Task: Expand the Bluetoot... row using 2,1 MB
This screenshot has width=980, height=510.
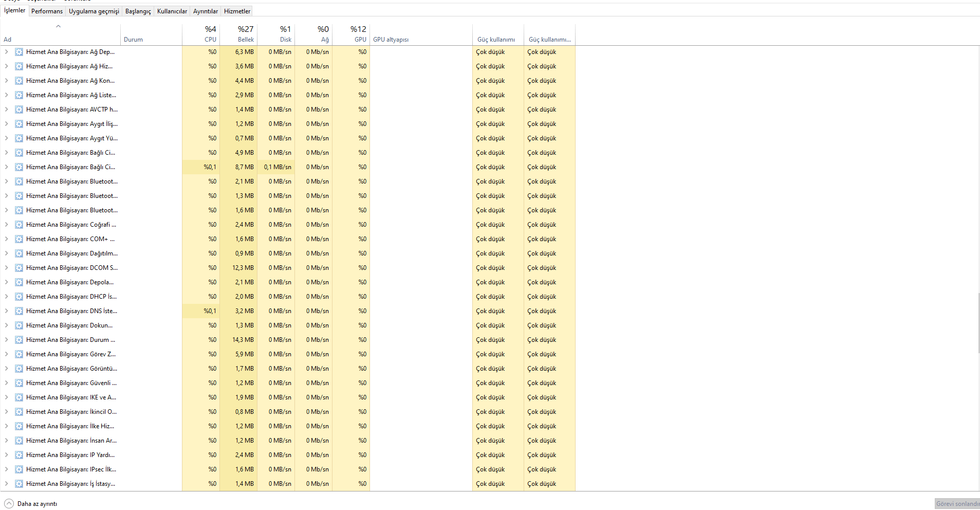Action: [x=6, y=181]
